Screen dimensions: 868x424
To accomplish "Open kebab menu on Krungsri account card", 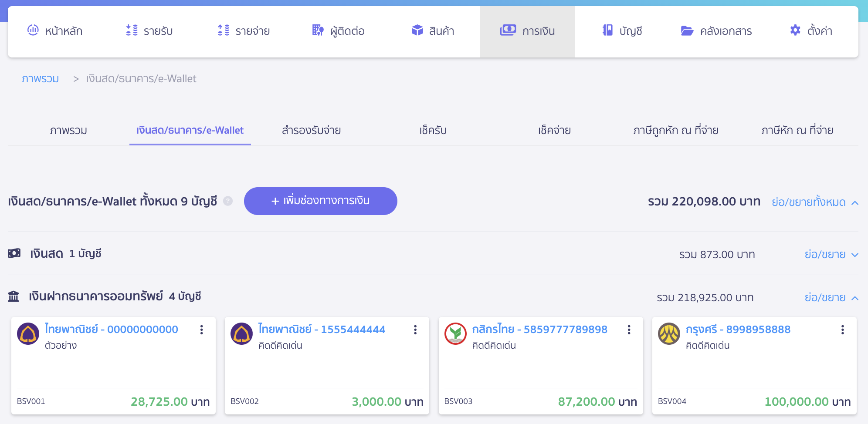I will [x=842, y=330].
